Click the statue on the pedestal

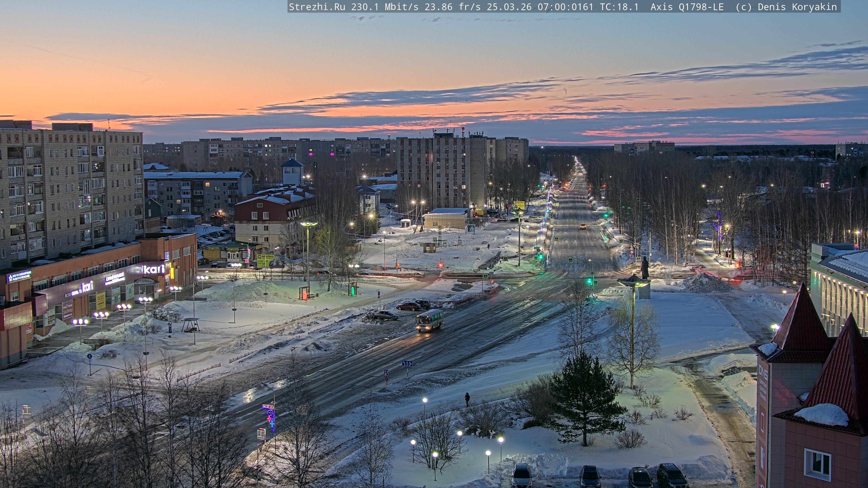click(645, 268)
